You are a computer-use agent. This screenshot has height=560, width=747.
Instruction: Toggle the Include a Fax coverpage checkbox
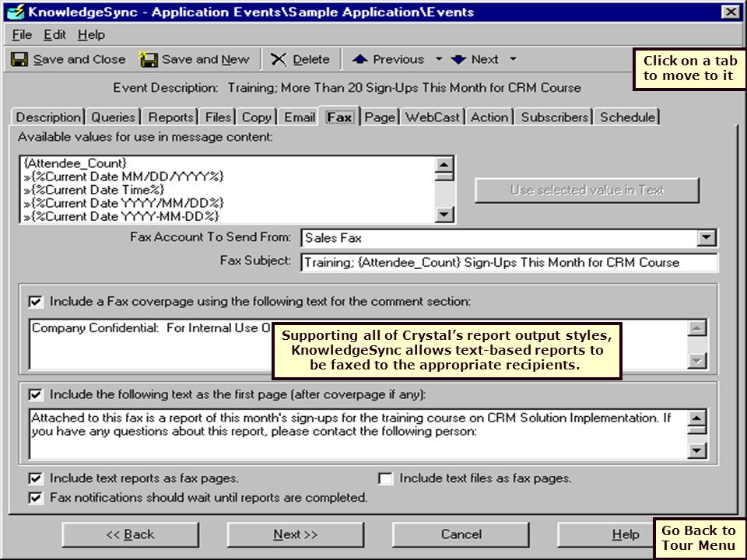pyautogui.click(x=36, y=302)
